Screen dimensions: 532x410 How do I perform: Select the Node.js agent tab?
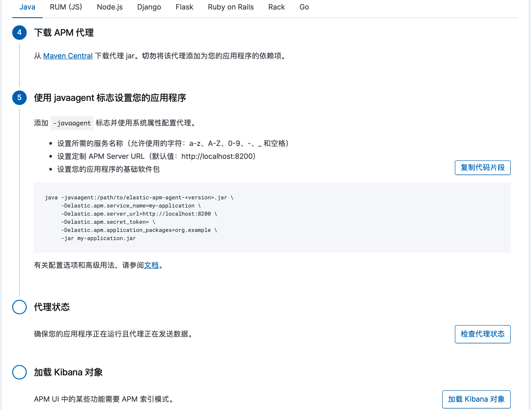tap(110, 7)
